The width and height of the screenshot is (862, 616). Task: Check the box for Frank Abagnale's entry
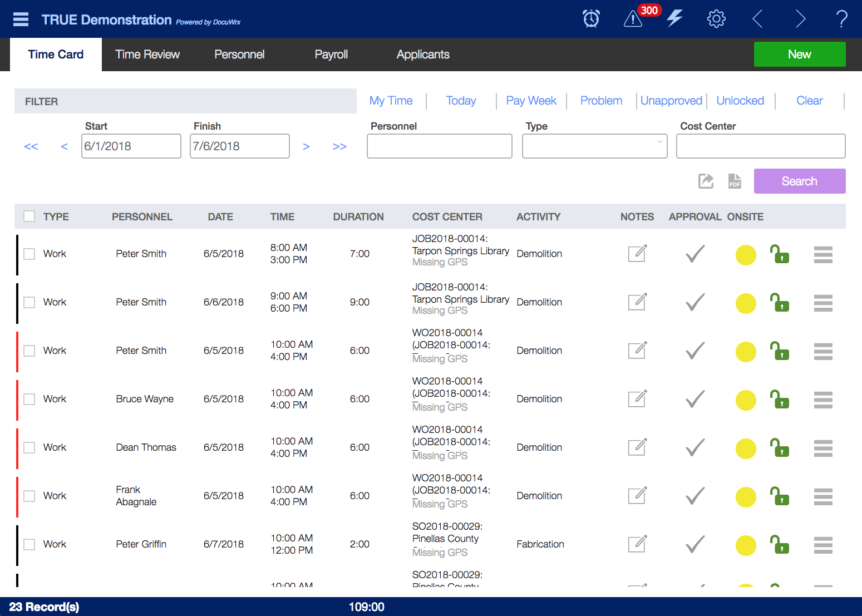[29, 496]
